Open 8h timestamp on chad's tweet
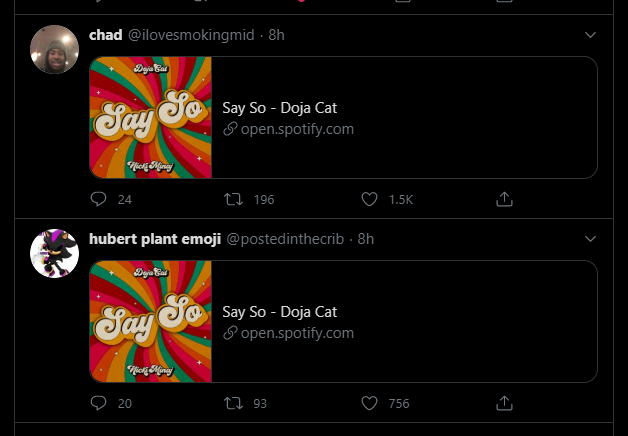The height and width of the screenshot is (436, 628). tap(277, 35)
